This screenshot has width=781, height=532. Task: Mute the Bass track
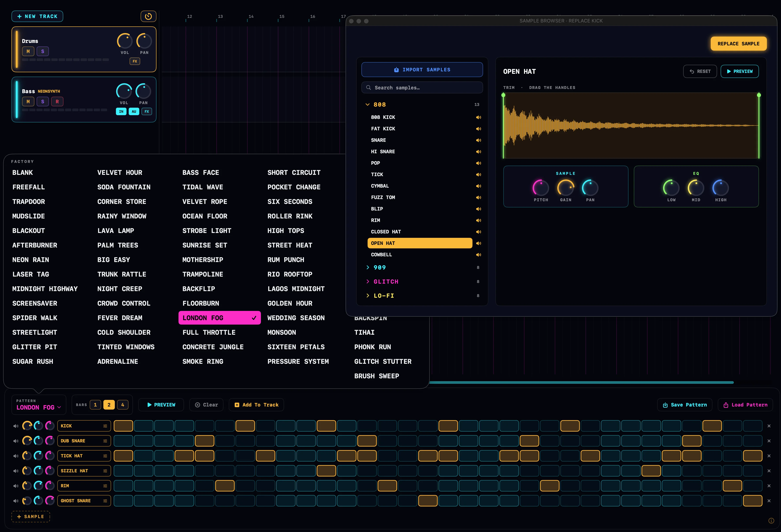[28, 102]
